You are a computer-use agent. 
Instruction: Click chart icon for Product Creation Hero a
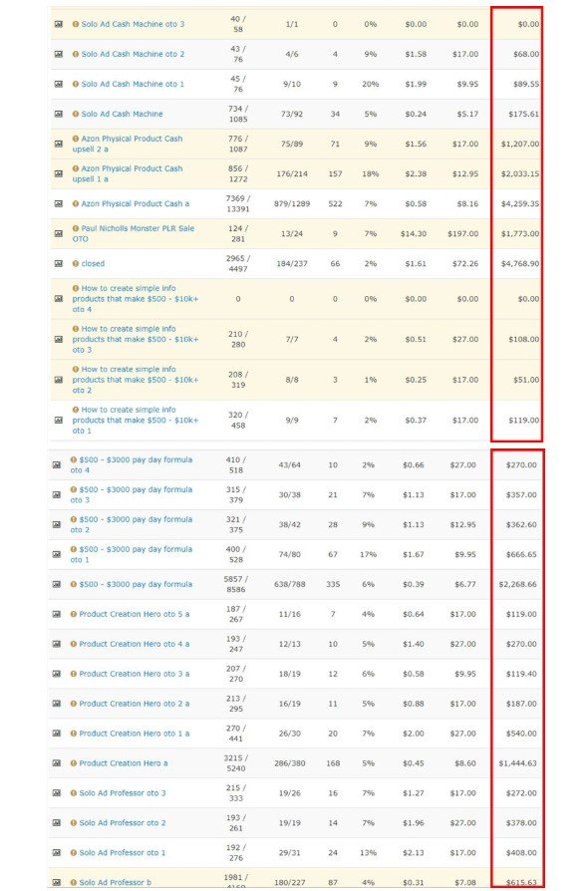[x=56, y=763]
